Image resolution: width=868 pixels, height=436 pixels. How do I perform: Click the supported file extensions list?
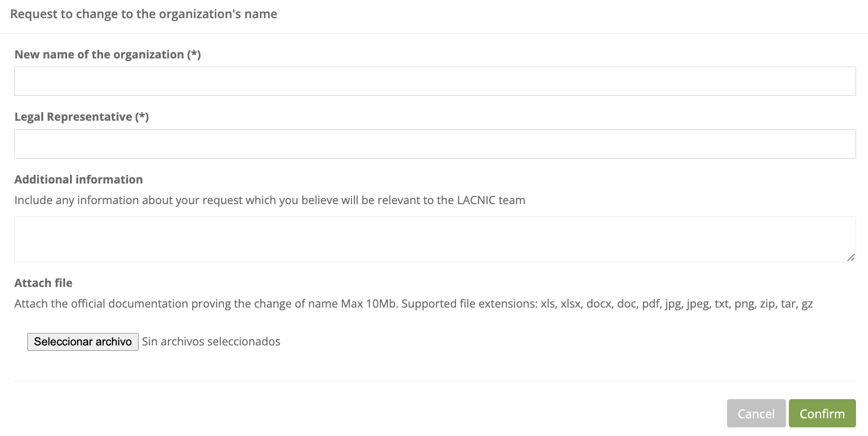coord(676,304)
